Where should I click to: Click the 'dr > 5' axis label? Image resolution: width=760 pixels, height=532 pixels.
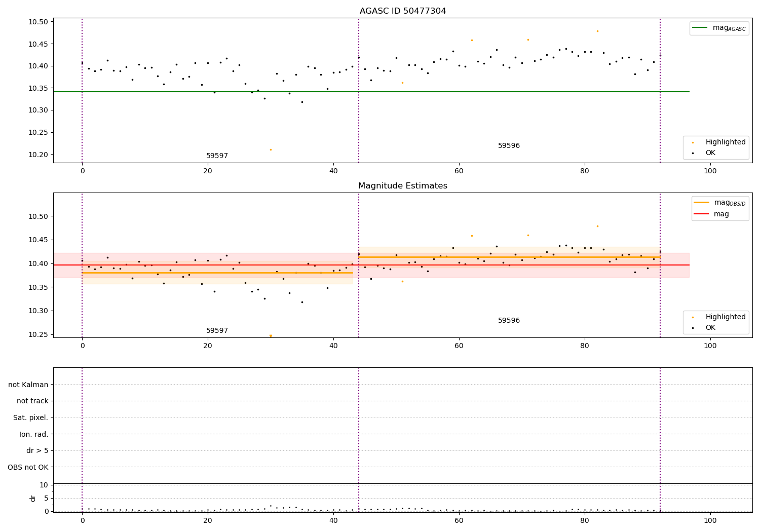37,450
